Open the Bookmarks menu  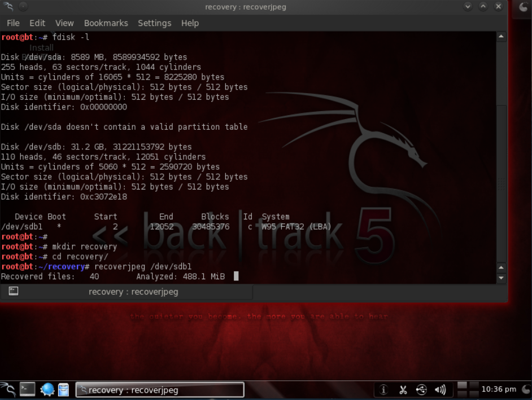click(106, 23)
